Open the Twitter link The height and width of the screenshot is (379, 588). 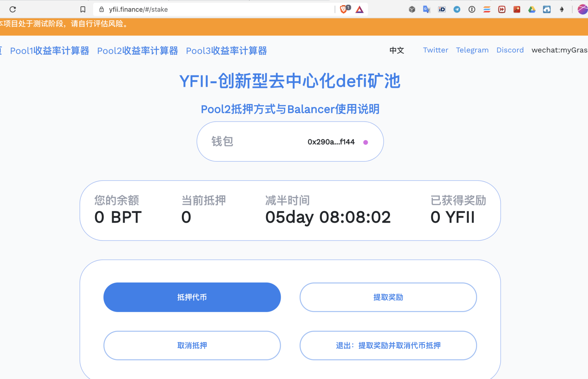point(436,50)
